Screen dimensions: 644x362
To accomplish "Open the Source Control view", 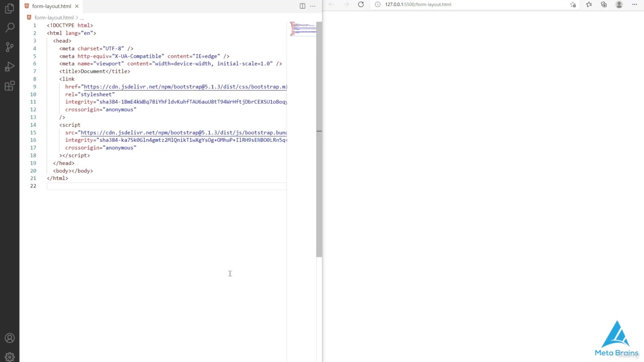I will 10,47.
